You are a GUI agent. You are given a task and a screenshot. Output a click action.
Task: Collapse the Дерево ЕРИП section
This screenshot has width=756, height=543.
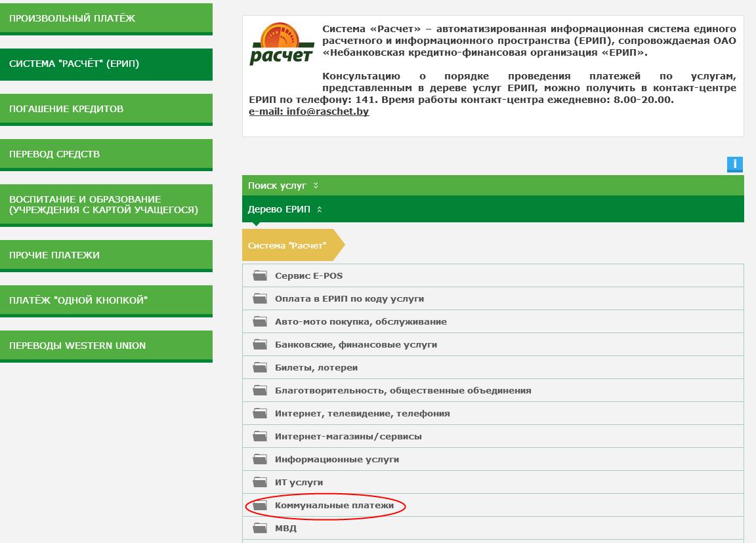click(x=493, y=209)
